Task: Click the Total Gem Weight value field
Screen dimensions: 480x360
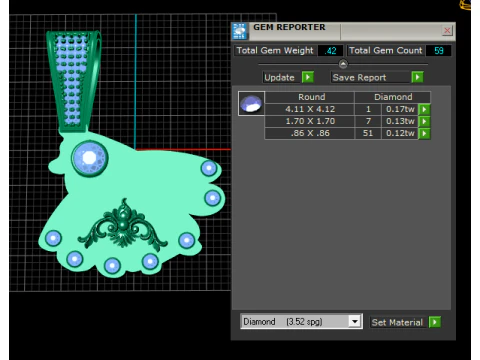Action: click(330, 51)
